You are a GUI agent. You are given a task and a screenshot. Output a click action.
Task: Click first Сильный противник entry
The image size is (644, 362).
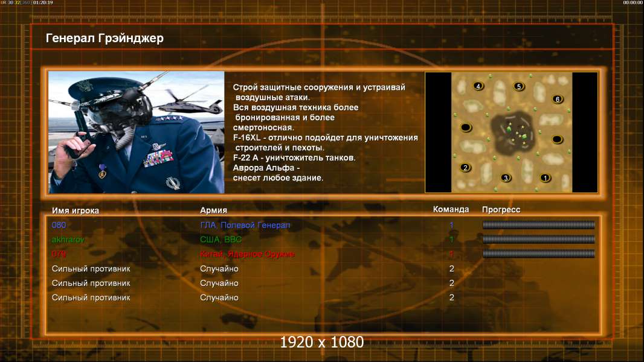(91, 268)
